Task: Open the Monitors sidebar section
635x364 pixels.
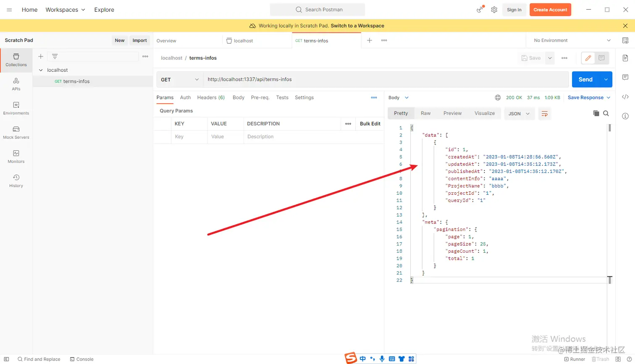Action: pyautogui.click(x=16, y=157)
